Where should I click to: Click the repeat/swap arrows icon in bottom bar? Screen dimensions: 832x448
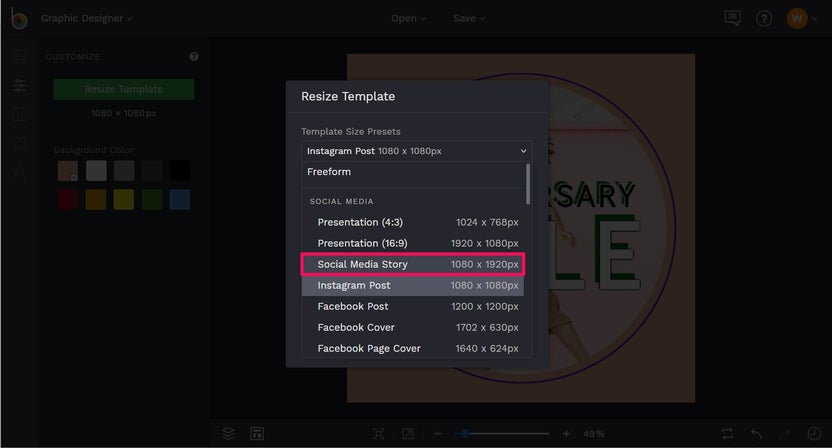click(727, 434)
